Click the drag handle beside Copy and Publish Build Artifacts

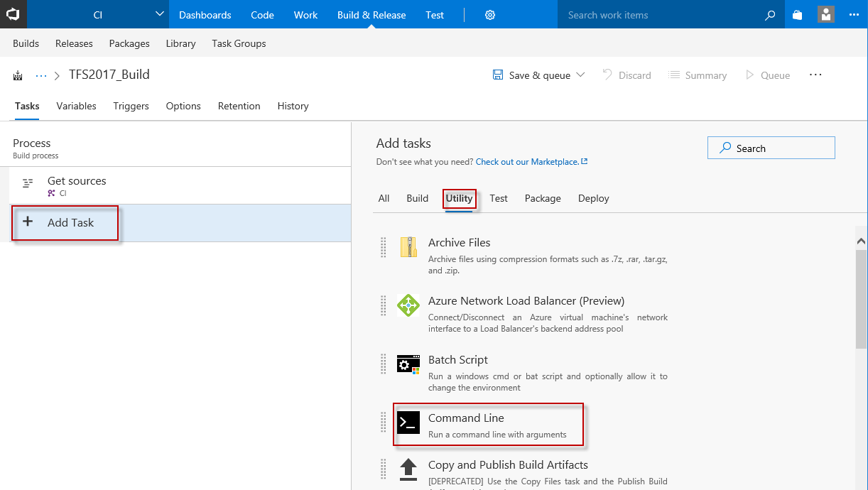tap(384, 469)
